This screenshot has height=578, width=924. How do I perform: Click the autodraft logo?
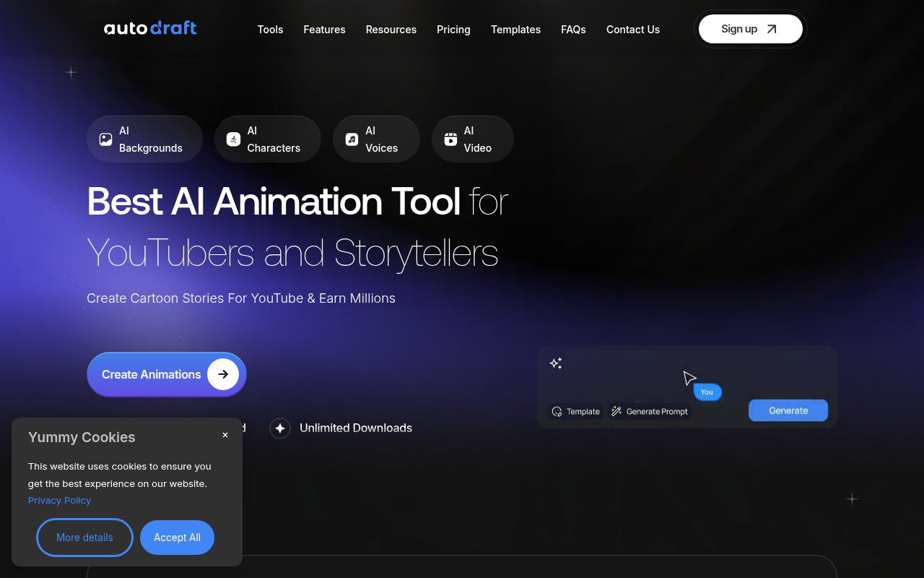[x=150, y=27]
